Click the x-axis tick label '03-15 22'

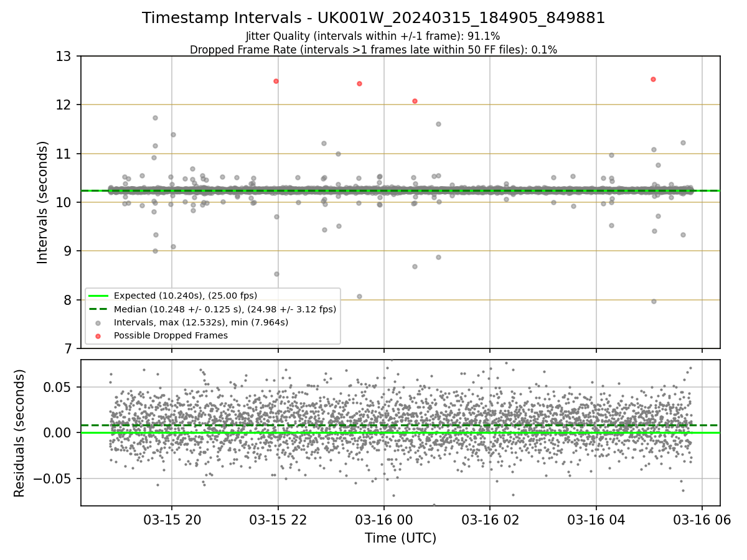pyautogui.click(x=278, y=520)
